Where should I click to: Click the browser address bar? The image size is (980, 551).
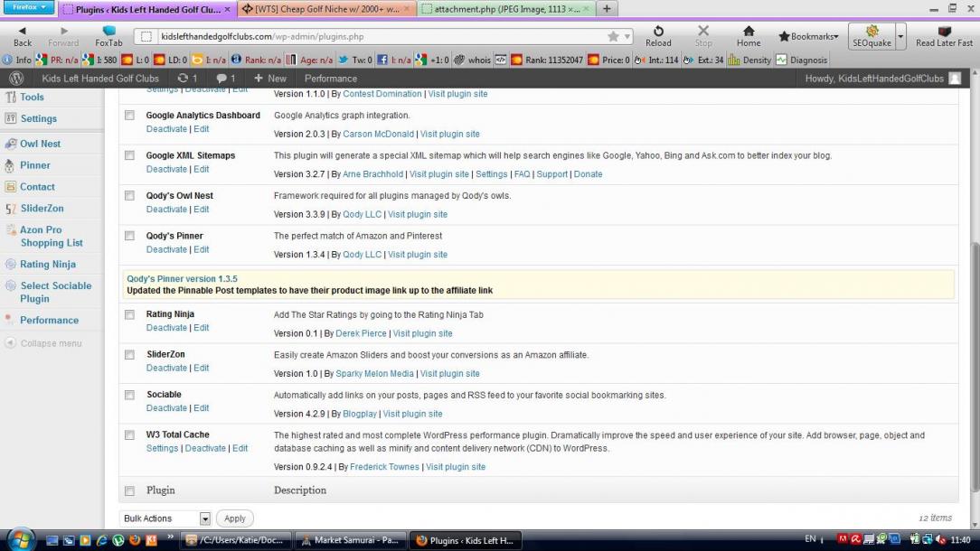[382, 37]
